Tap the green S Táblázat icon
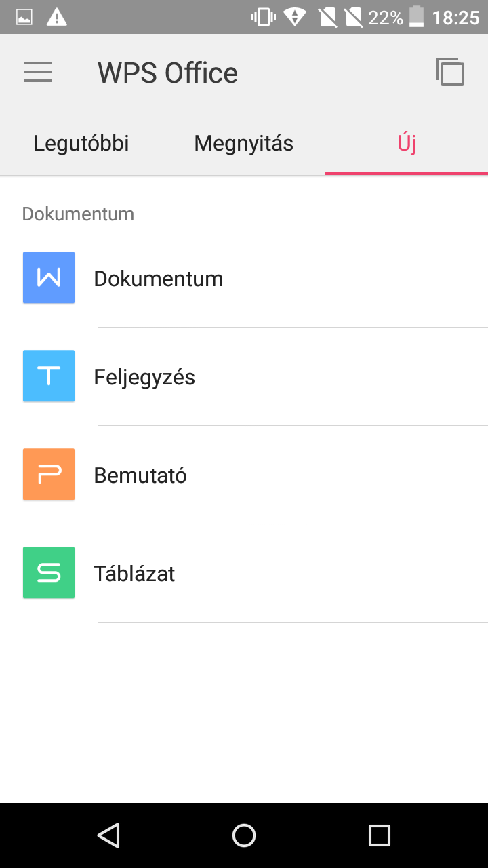 coord(49,572)
